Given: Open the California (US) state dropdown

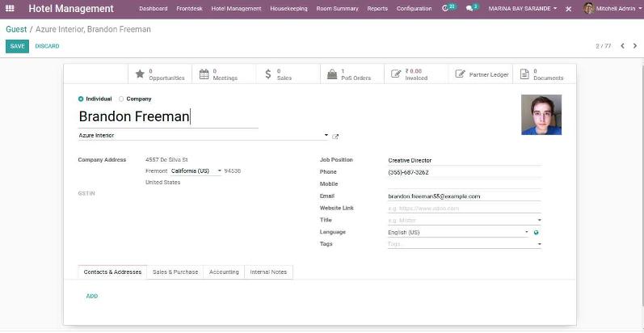Looking at the screenshot, I should (220, 171).
